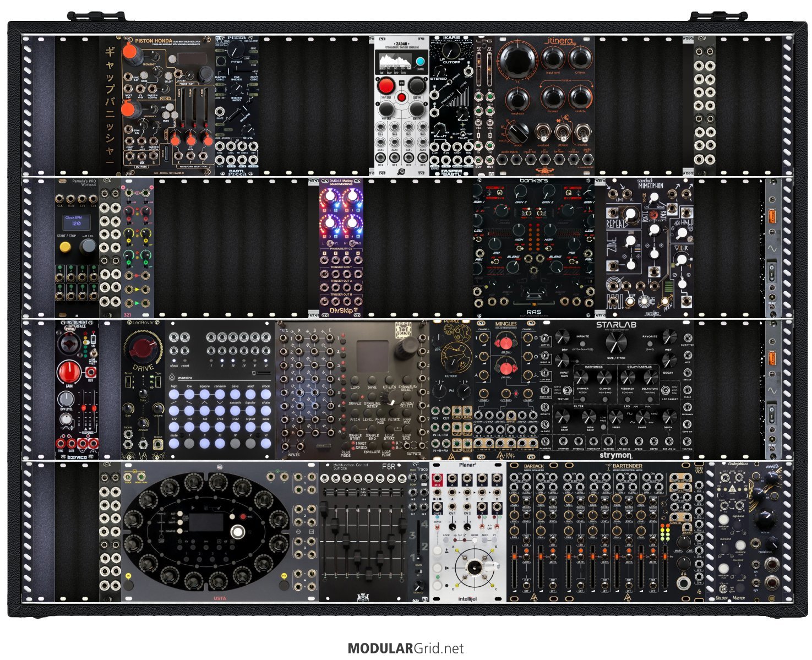Screen dimensions: 812x660
Task: Open the narrow Trace module
Action: tap(418, 531)
